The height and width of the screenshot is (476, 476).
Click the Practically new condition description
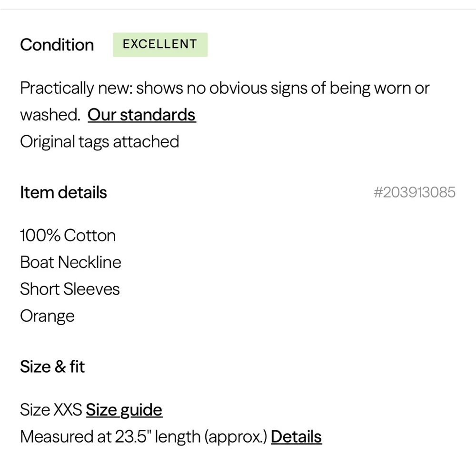(225, 101)
